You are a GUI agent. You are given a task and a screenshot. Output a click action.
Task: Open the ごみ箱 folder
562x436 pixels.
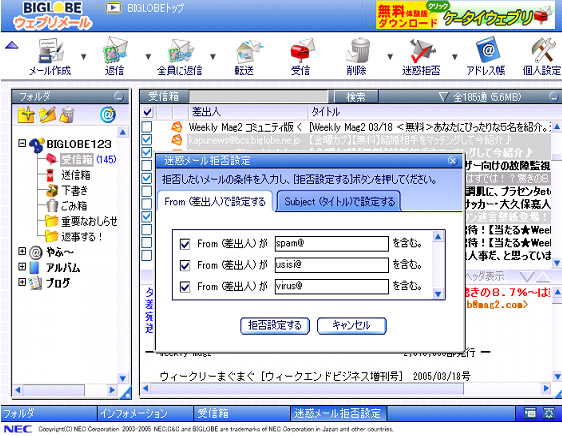pyautogui.click(x=74, y=206)
